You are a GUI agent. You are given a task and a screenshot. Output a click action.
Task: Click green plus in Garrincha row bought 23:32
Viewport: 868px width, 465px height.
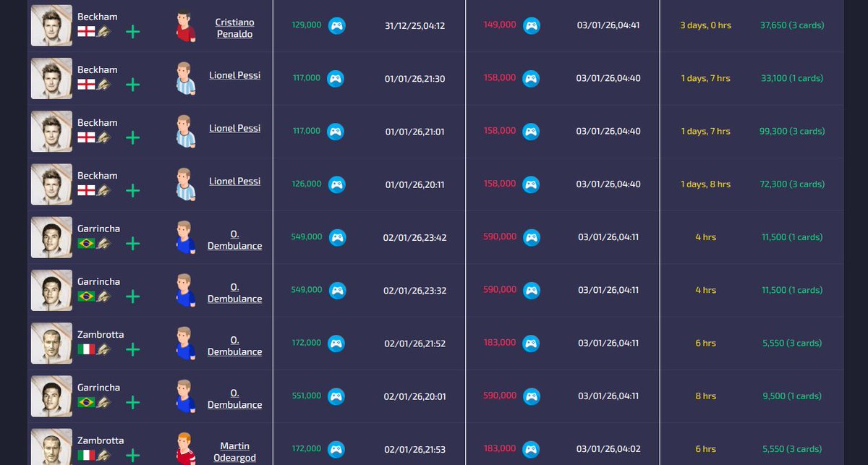tap(133, 297)
